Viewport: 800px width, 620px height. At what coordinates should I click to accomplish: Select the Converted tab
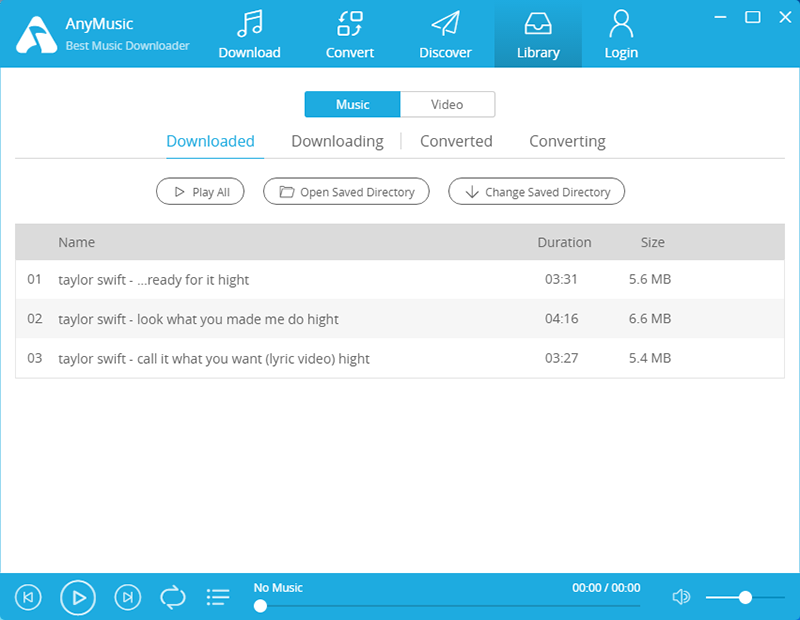(456, 141)
